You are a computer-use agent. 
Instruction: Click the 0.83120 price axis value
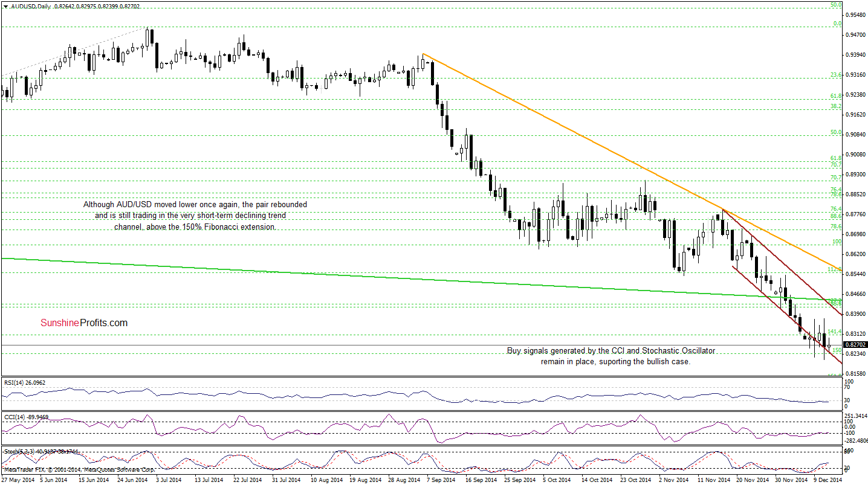(856, 334)
